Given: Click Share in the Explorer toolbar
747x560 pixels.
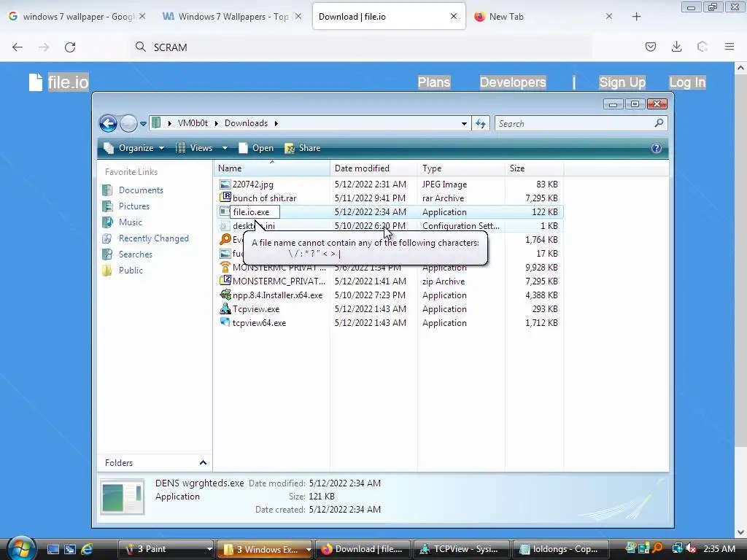Looking at the screenshot, I should tap(303, 148).
